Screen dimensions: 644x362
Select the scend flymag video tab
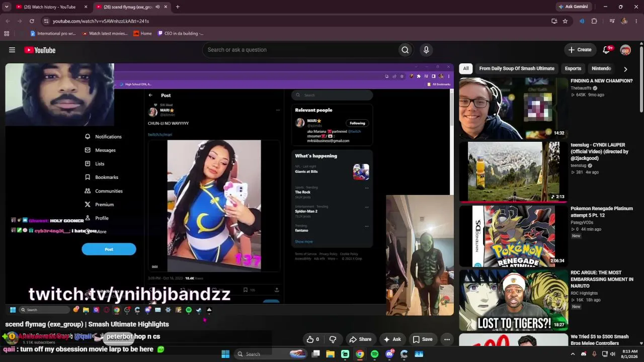pyautogui.click(x=132, y=7)
